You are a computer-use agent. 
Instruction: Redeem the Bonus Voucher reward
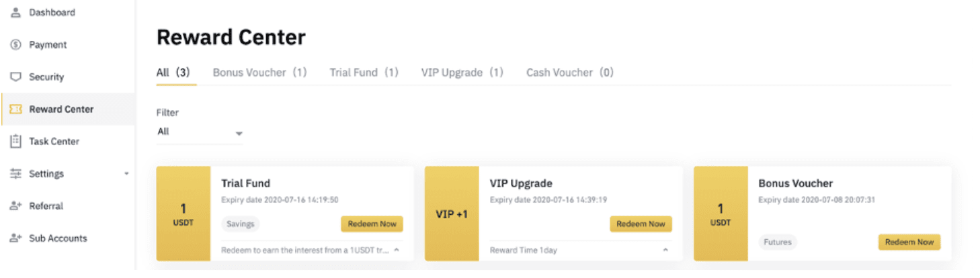[x=909, y=242]
